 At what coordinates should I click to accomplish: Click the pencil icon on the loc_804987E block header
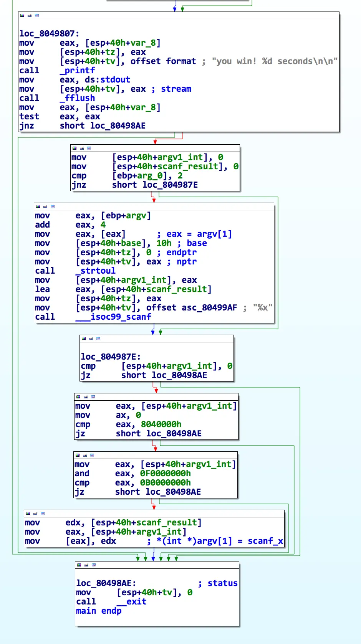click(91, 339)
